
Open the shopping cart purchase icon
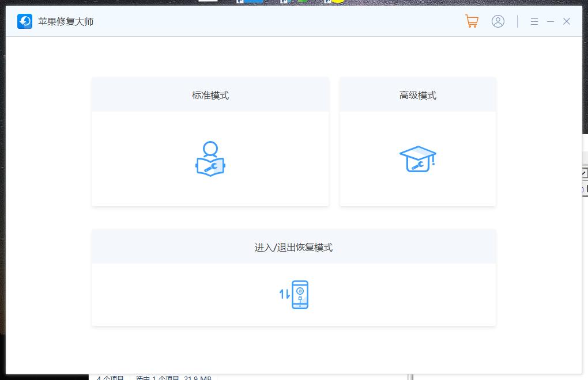click(x=472, y=21)
